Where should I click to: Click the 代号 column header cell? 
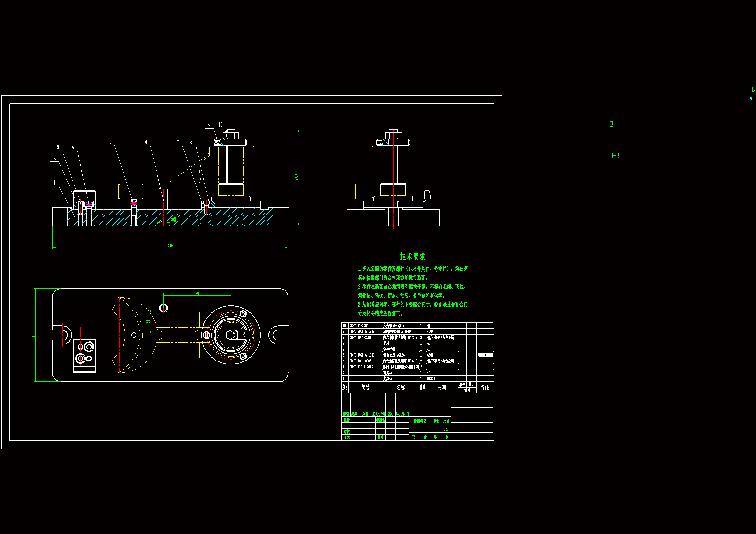point(365,388)
